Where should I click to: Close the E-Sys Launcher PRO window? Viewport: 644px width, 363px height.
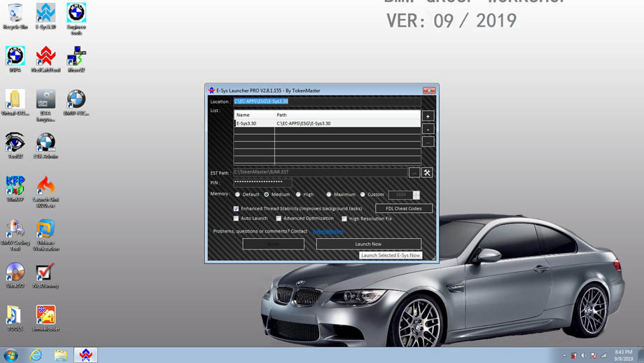pyautogui.click(x=429, y=90)
